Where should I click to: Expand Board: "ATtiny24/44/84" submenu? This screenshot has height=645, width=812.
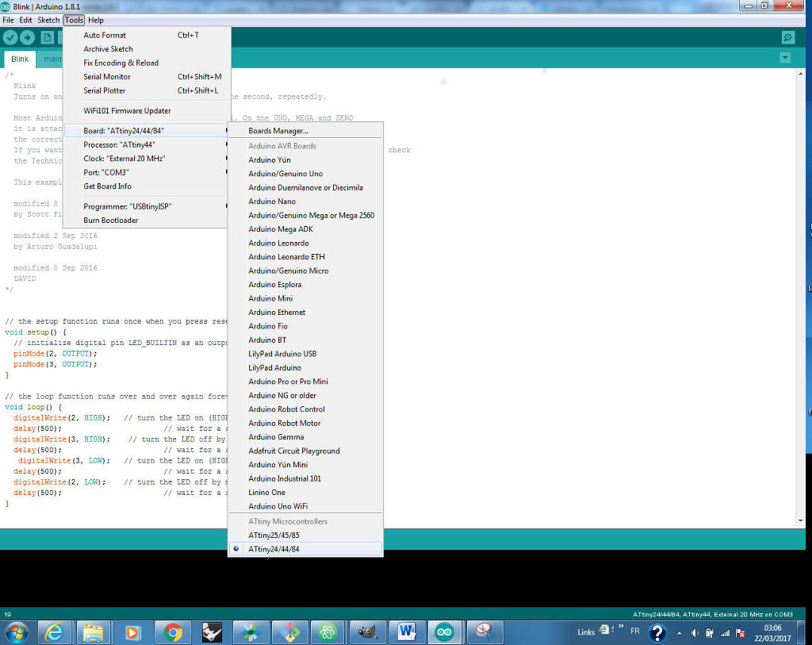coord(146,131)
